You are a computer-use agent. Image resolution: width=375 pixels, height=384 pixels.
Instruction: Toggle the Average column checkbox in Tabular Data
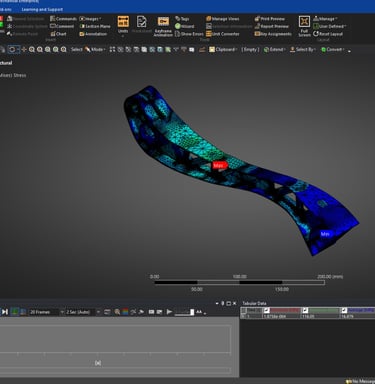(x=344, y=310)
